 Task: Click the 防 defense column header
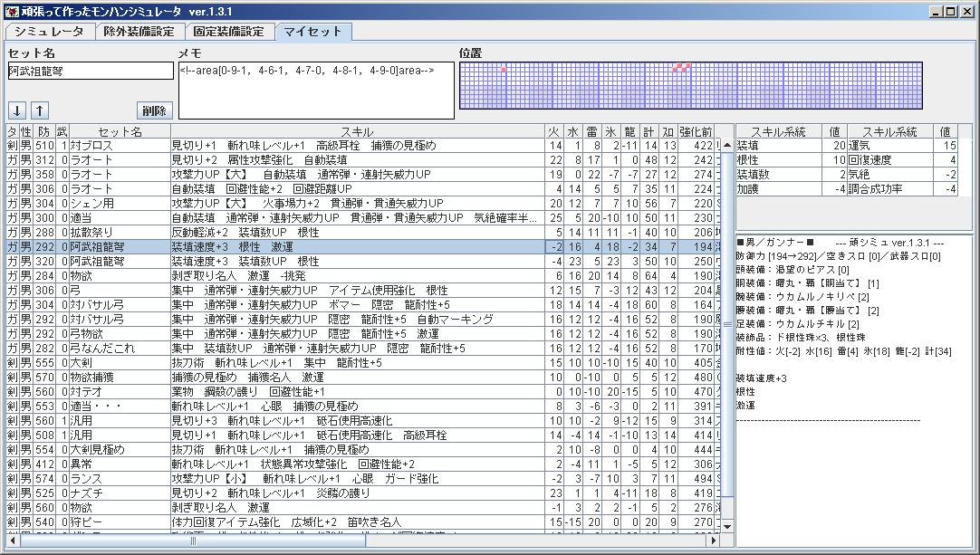pyautogui.click(x=43, y=132)
